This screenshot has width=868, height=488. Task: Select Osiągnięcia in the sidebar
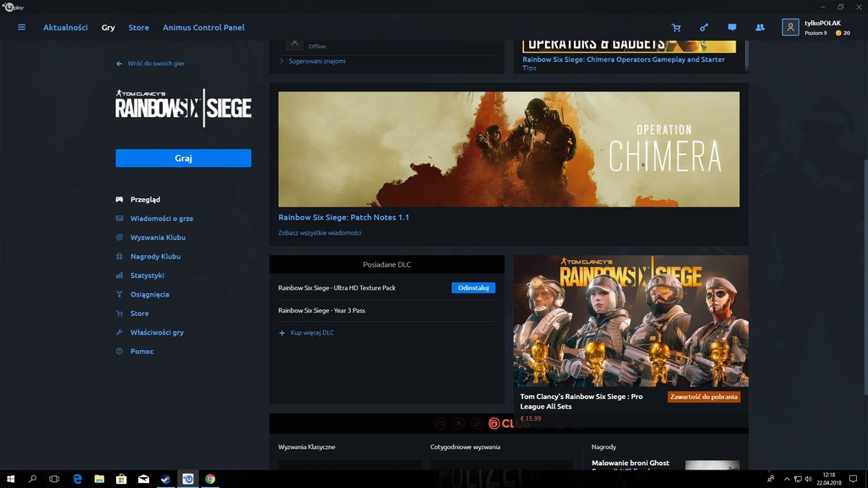point(150,294)
